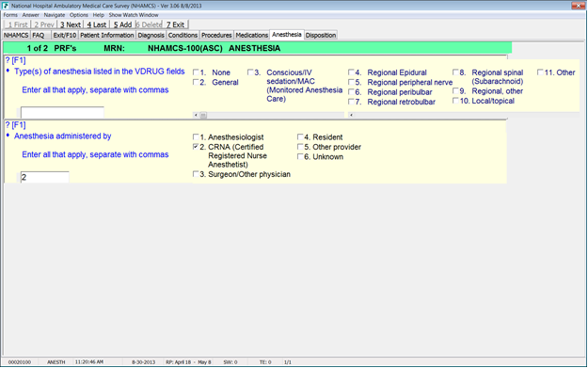Open the Patient Information tab

[107, 35]
